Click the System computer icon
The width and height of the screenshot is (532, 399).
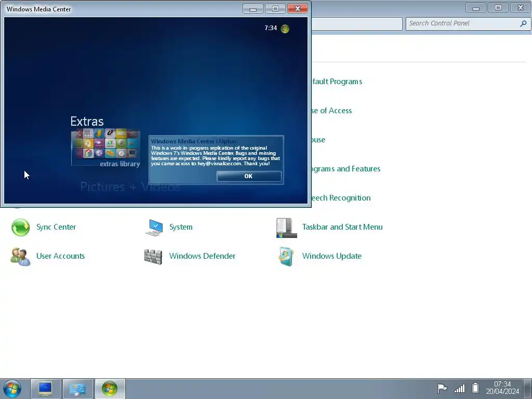[154, 228]
